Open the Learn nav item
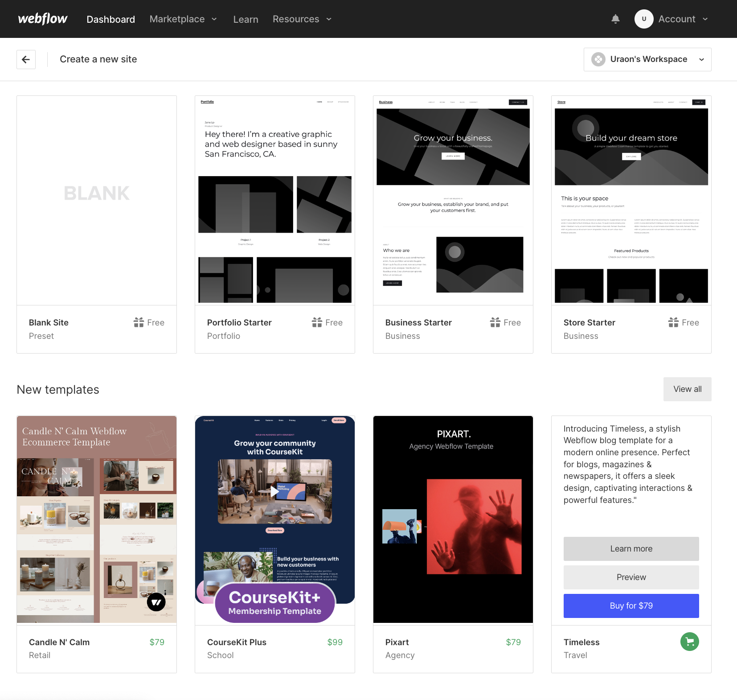 point(246,19)
